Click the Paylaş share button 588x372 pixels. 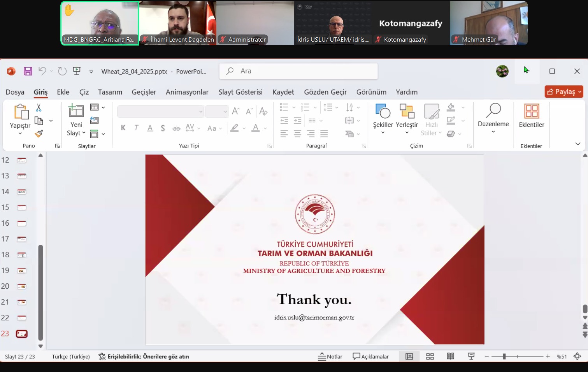point(563,92)
